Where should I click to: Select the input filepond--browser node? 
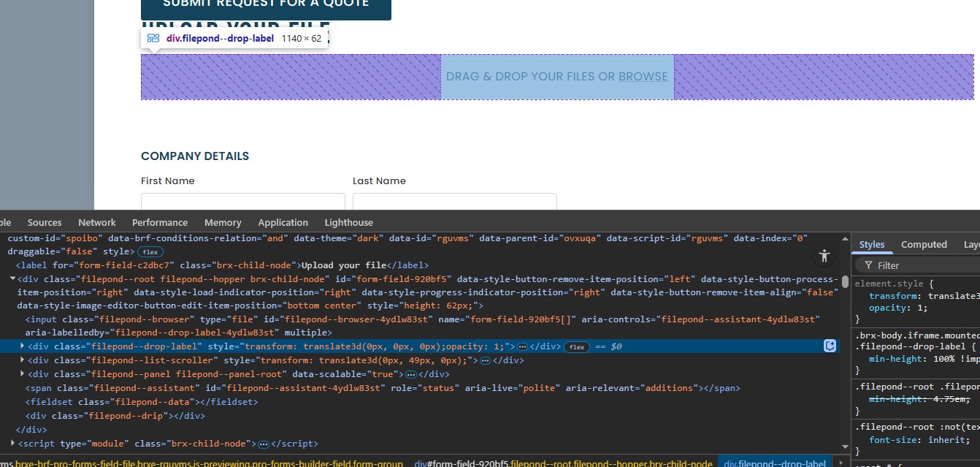click(x=424, y=325)
